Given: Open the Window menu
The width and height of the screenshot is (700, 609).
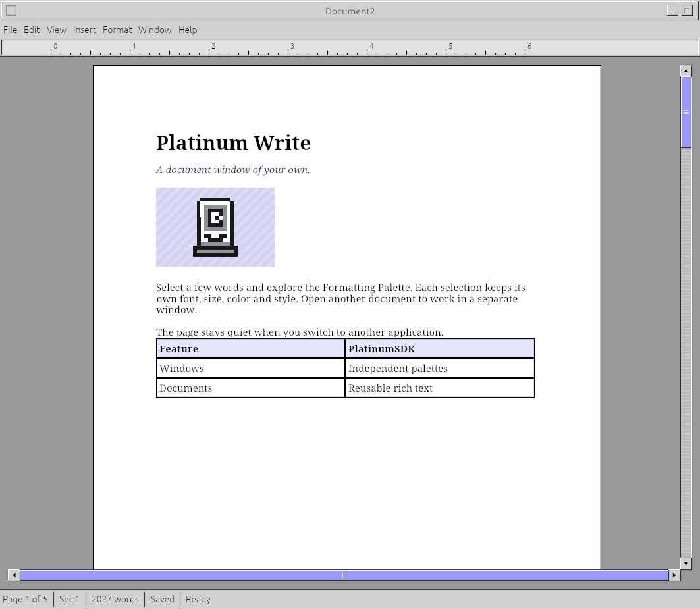Looking at the screenshot, I should pyautogui.click(x=155, y=30).
